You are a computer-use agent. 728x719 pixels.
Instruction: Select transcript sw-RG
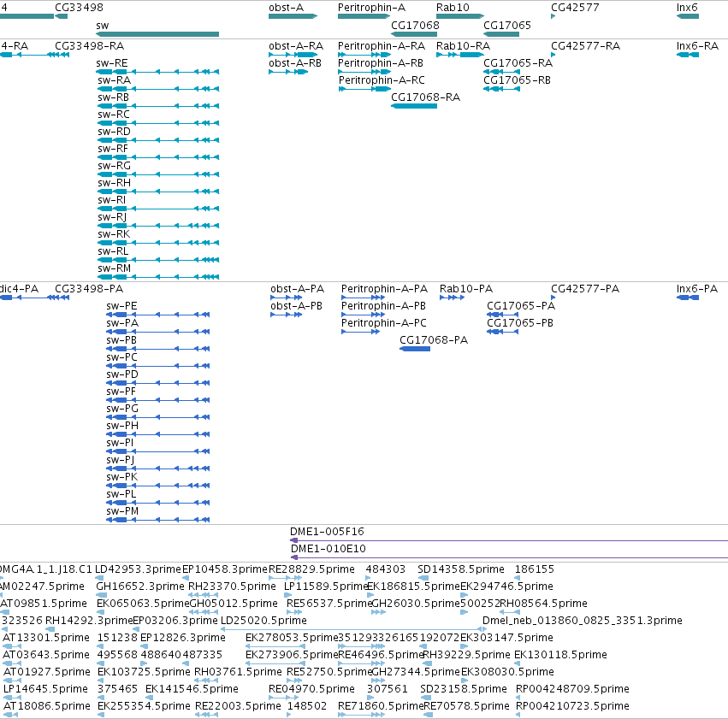point(158,174)
